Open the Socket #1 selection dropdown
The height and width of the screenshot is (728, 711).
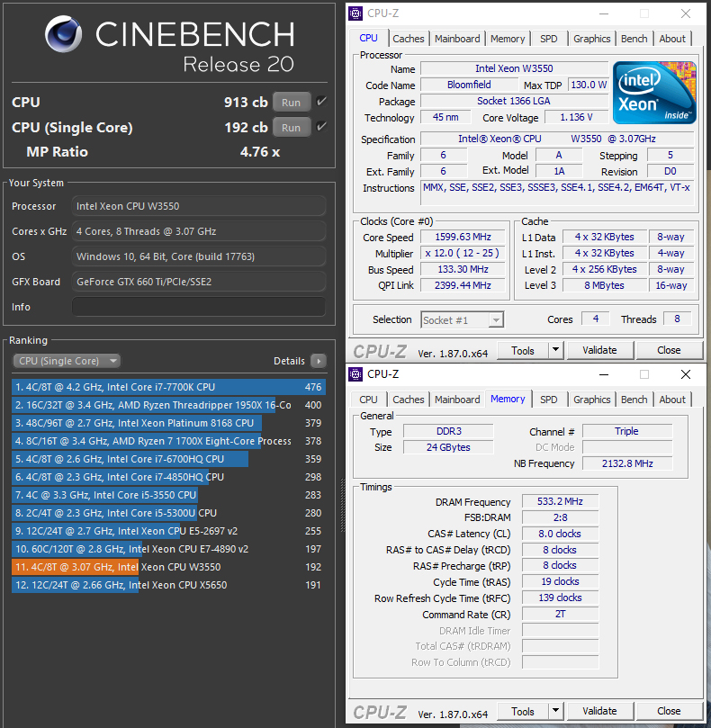(x=462, y=319)
